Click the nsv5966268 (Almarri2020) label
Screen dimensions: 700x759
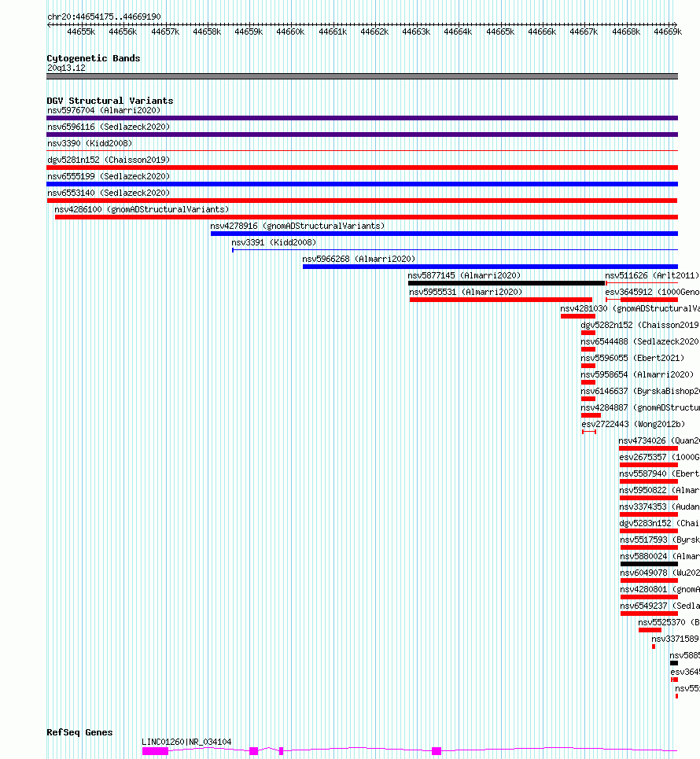[x=359, y=259]
